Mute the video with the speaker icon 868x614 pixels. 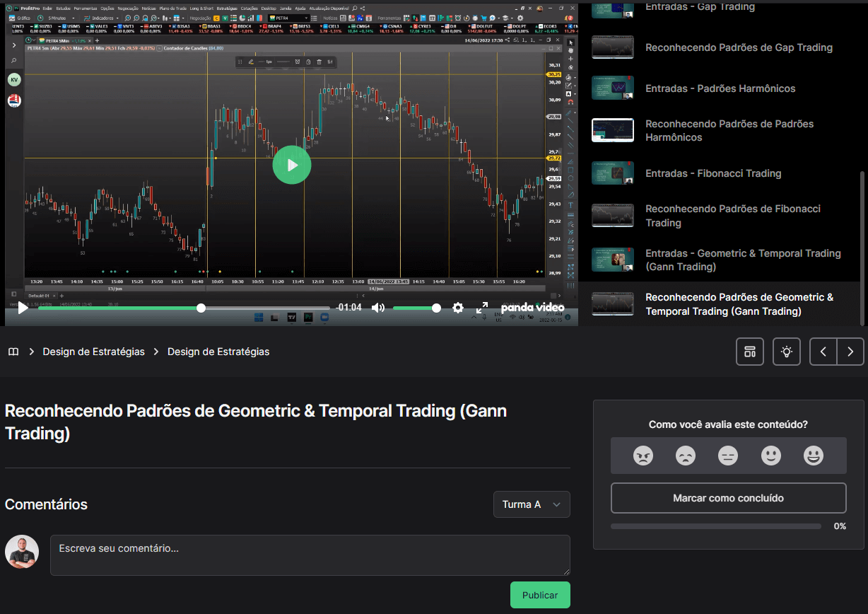tap(378, 308)
